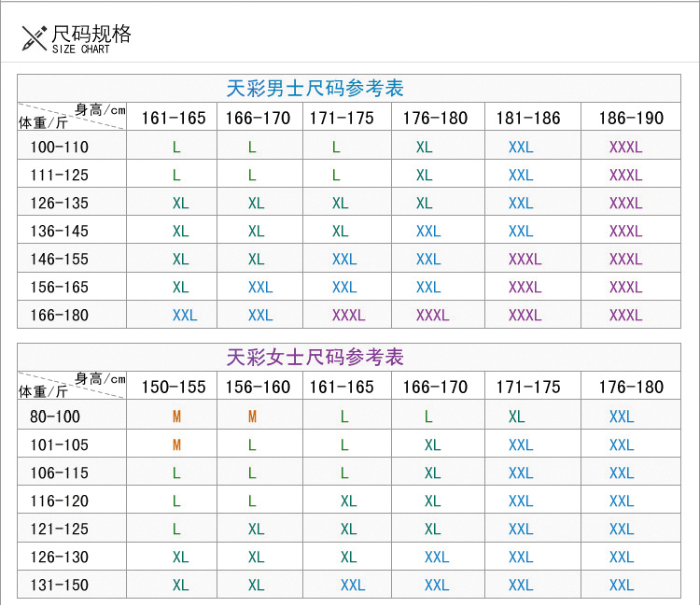Select women's height column 150-155

coord(174,388)
